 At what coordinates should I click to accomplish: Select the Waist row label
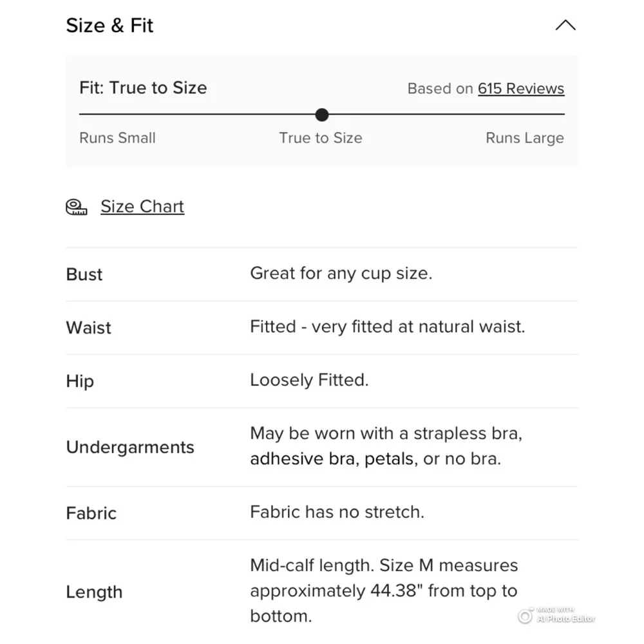[x=88, y=328]
